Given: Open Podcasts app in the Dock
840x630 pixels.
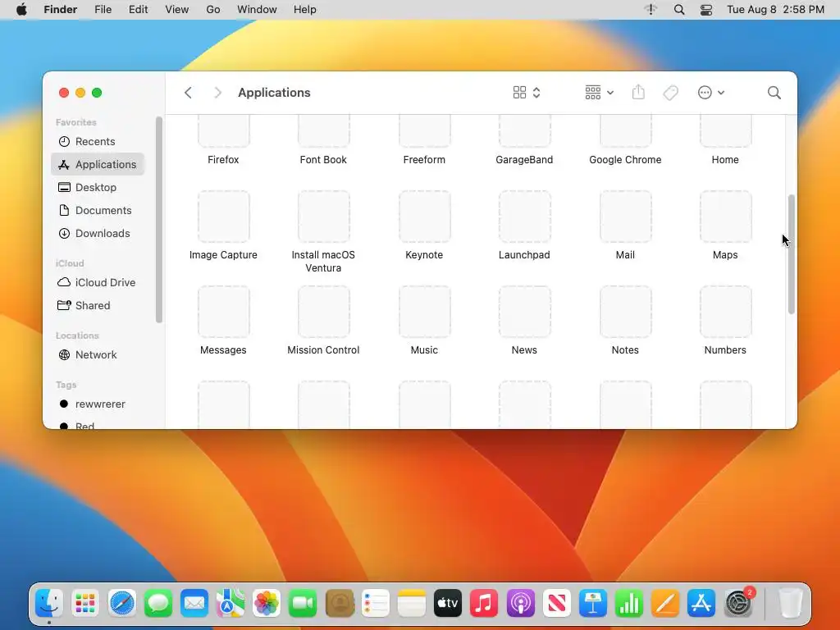Looking at the screenshot, I should tap(520, 603).
